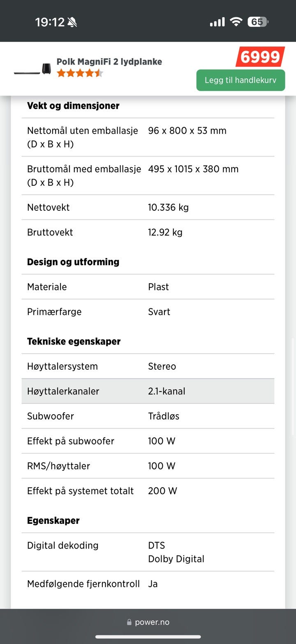Tap the Polk MagniFi 2 product thumbnail
296x644 pixels.
[32, 69]
